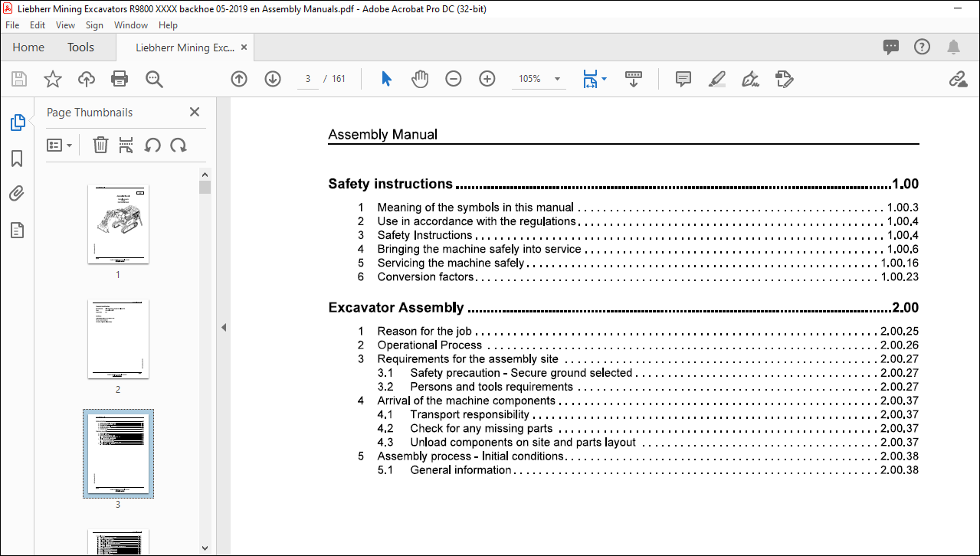
Task: Select page 2 thumbnail
Action: 118,339
